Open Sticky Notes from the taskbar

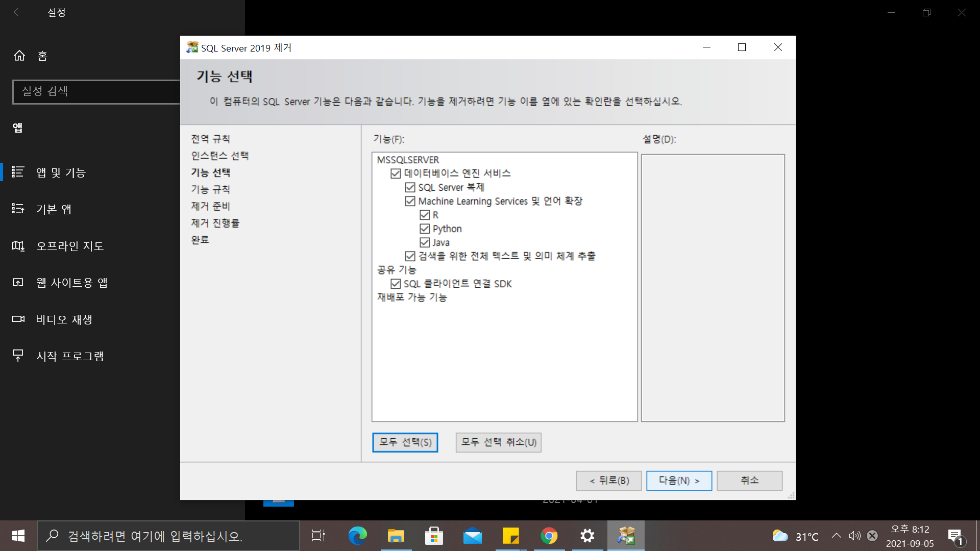[510, 536]
